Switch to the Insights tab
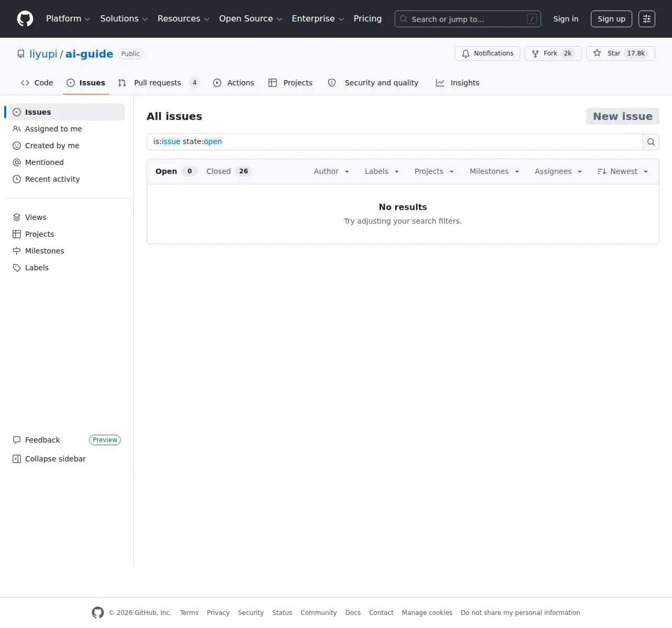 point(458,83)
